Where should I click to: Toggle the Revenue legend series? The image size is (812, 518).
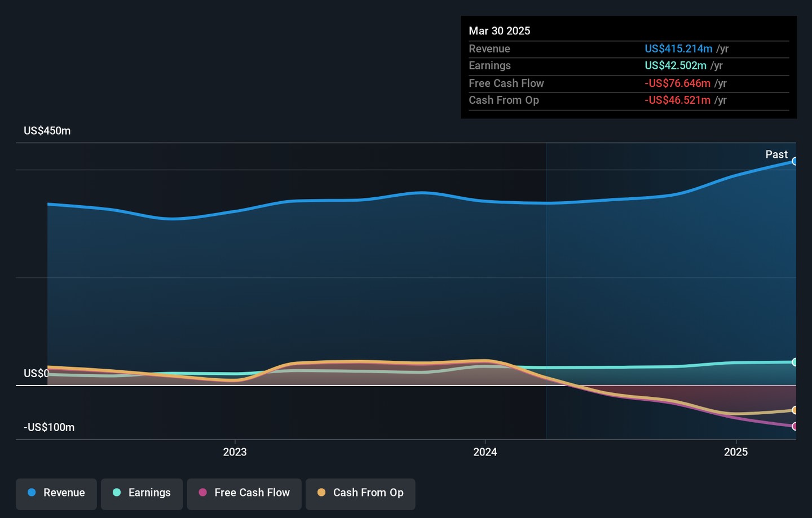[x=56, y=493]
